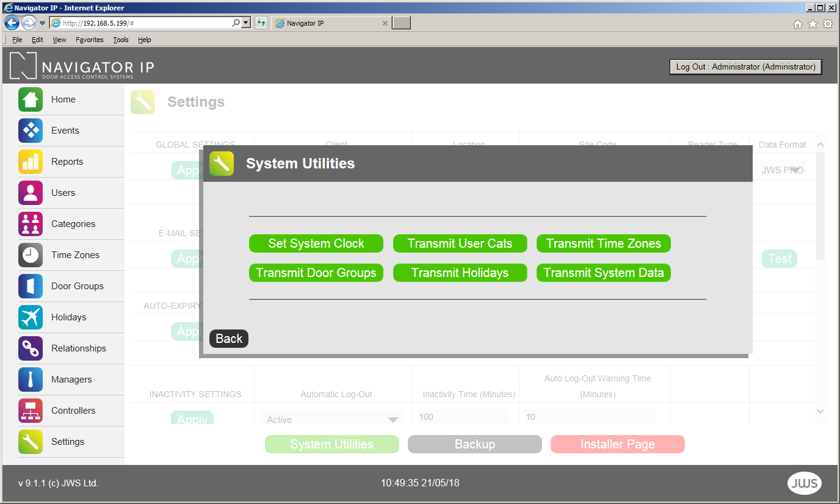Select the Users person icon

coord(31,193)
